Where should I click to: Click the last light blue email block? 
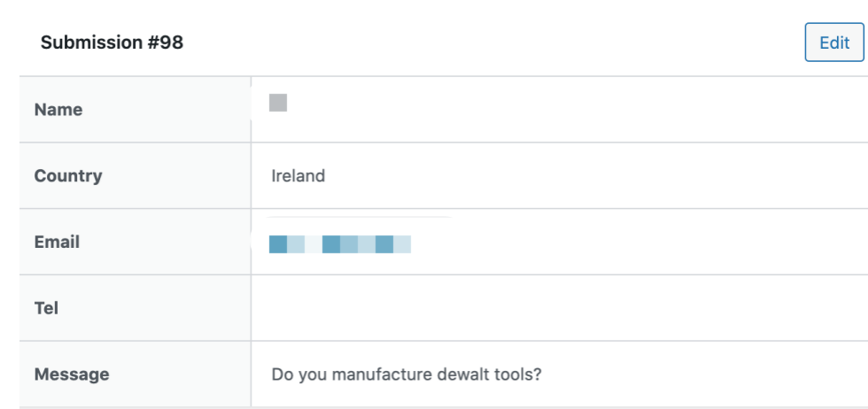[402, 244]
